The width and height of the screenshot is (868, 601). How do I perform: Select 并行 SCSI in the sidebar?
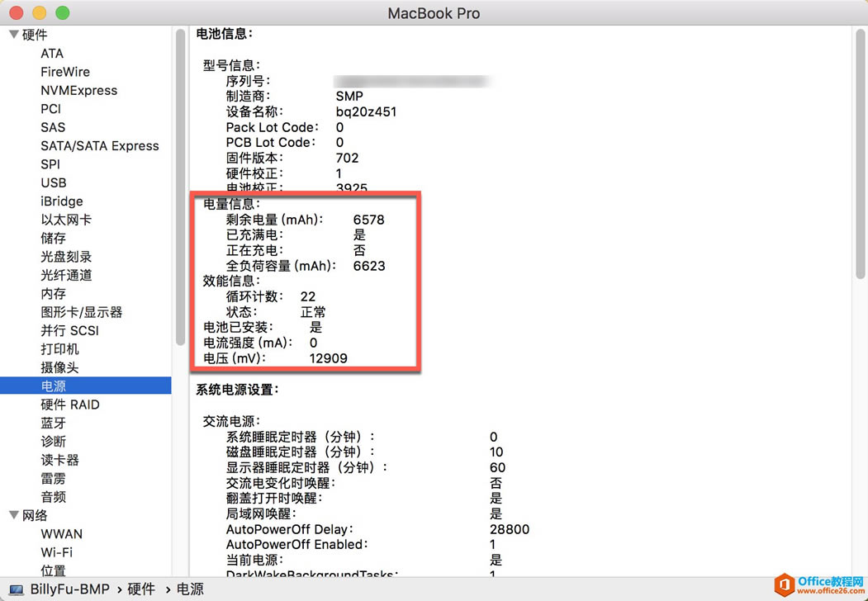click(69, 331)
